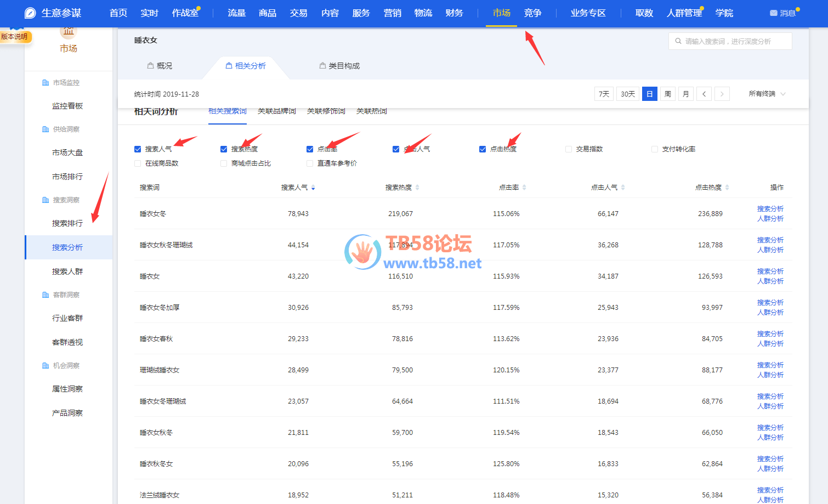Open the 竞争 top menu
Screen dimensions: 828x504
pos(532,13)
